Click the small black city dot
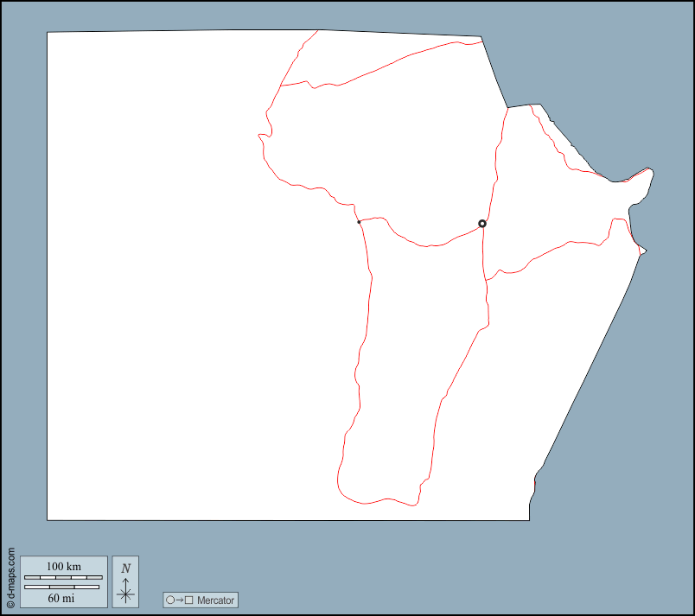Image resolution: width=695 pixels, height=616 pixels. (359, 222)
